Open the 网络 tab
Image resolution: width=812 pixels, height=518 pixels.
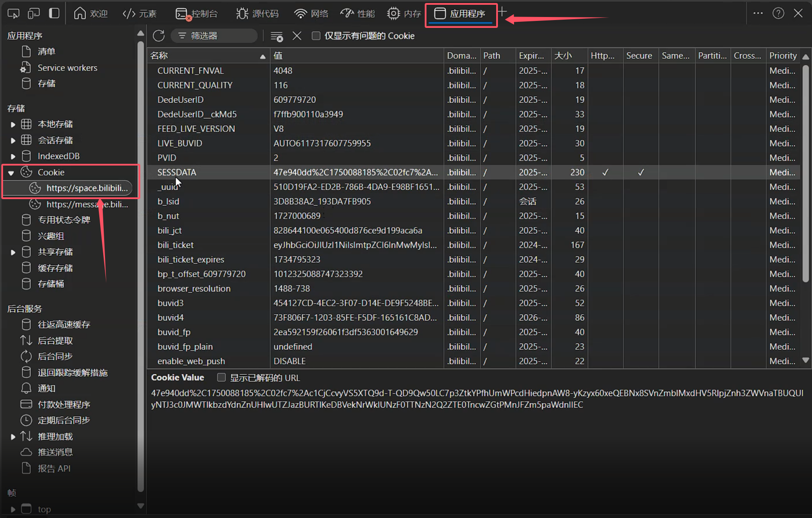click(311, 14)
